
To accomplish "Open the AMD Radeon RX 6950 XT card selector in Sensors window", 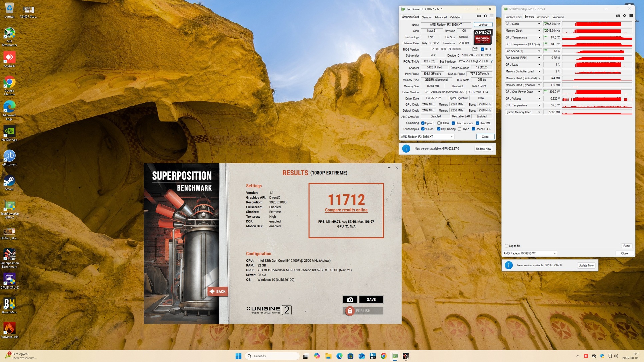I will click(x=529, y=253).
